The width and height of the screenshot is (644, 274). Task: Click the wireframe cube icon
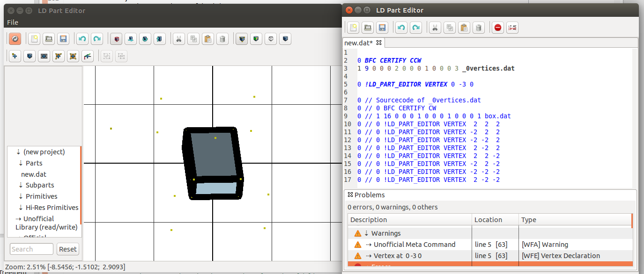(x=271, y=39)
